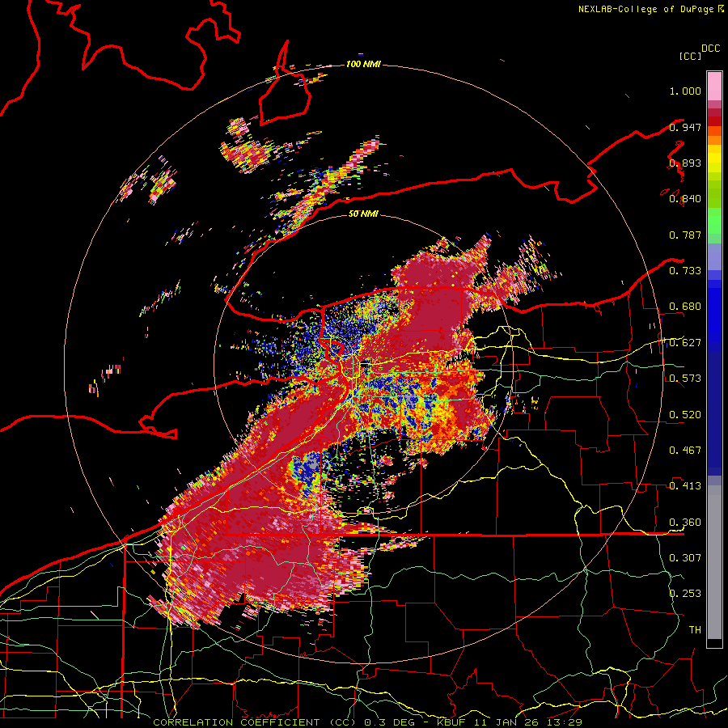728x728 pixels.
Task: Click the 1.000 scale value
Action: coord(685,91)
